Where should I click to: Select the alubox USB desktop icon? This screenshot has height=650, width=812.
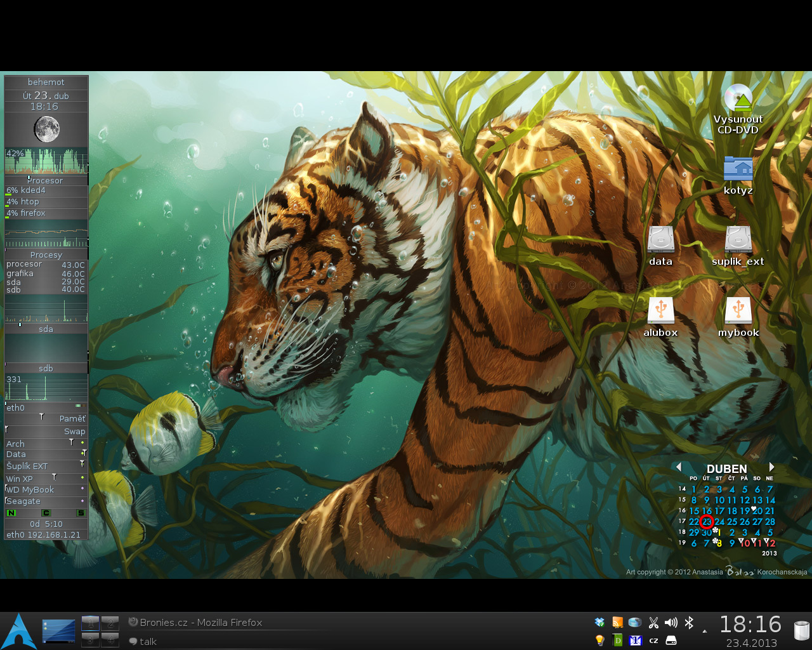coord(660,317)
